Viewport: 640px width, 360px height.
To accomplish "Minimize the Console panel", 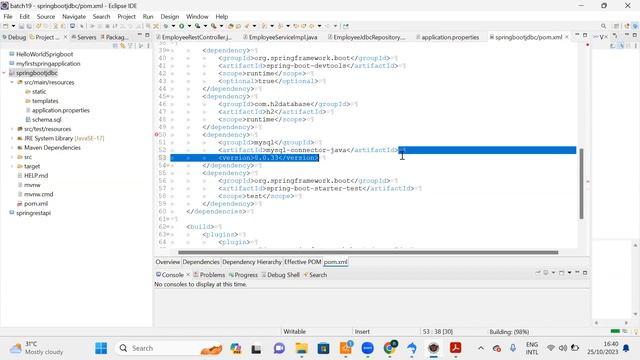I will [577, 272].
